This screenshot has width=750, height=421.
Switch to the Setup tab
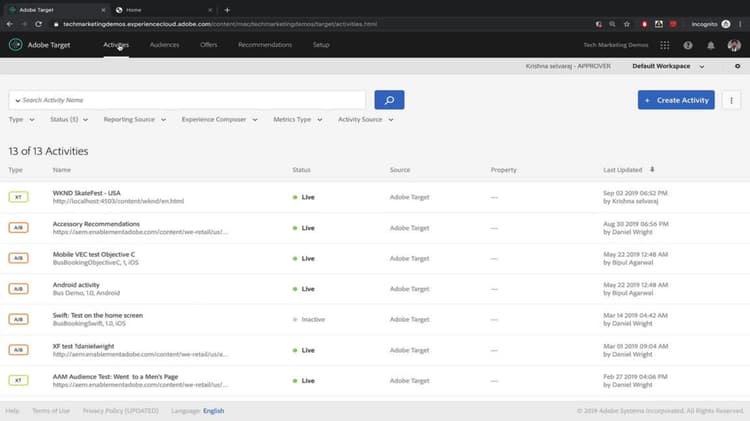click(x=321, y=44)
